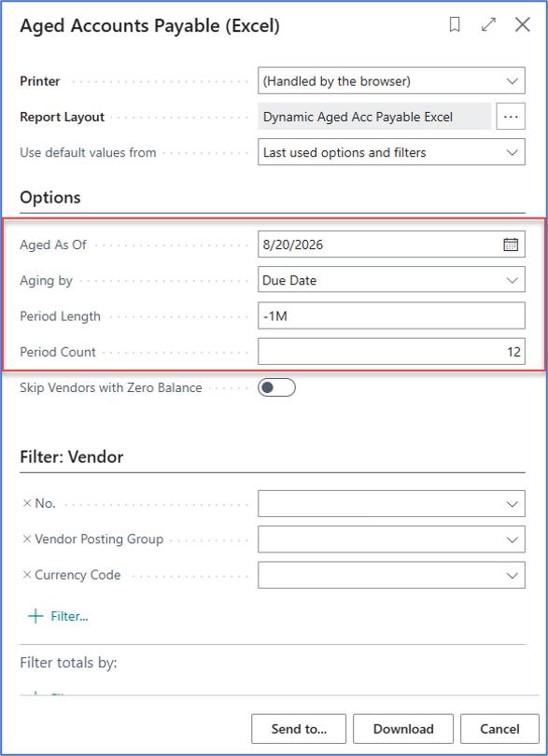Screen dimensions: 548x756
Task: Add a new vendor Filter...
Action: 58,616
